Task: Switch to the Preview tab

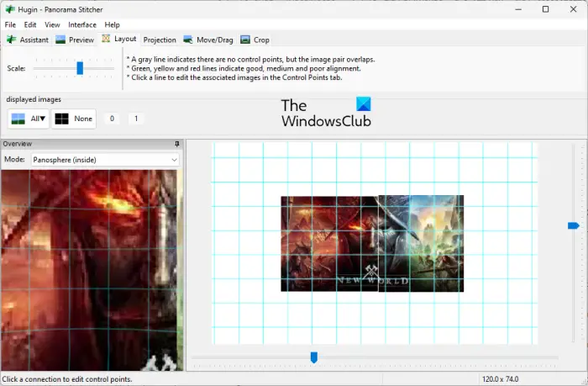Action: click(75, 40)
